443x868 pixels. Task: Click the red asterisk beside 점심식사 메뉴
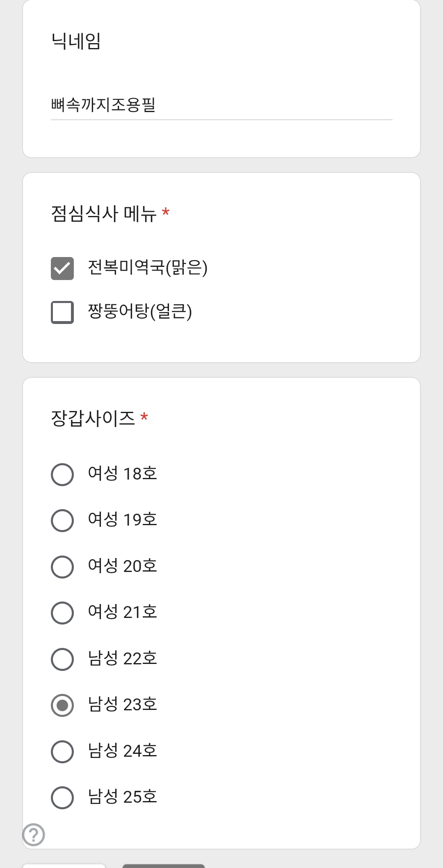(166, 212)
